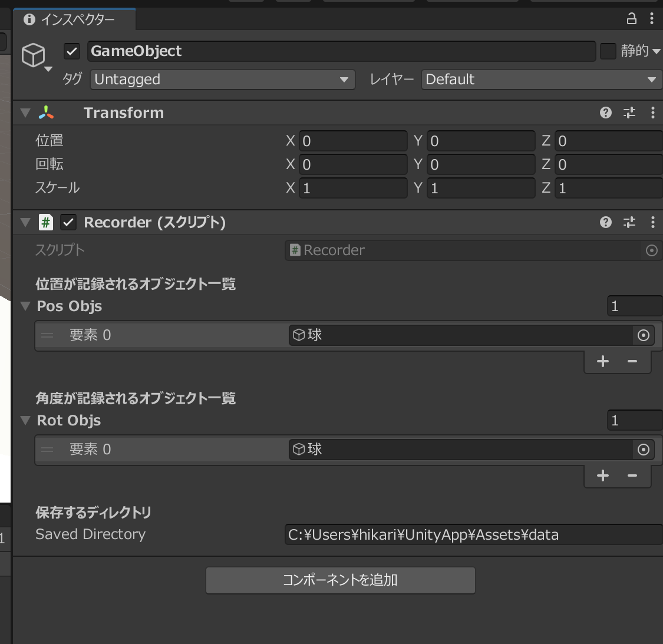The image size is (663, 644).
Task: Open the Transform presets icon
Action: coord(629,113)
